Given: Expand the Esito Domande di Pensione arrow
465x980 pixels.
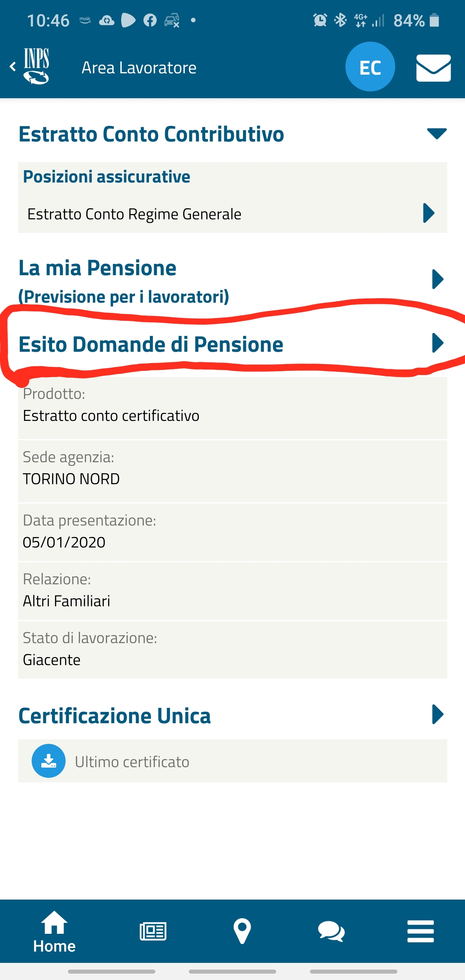Looking at the screenshot, I should pos(438,343).
